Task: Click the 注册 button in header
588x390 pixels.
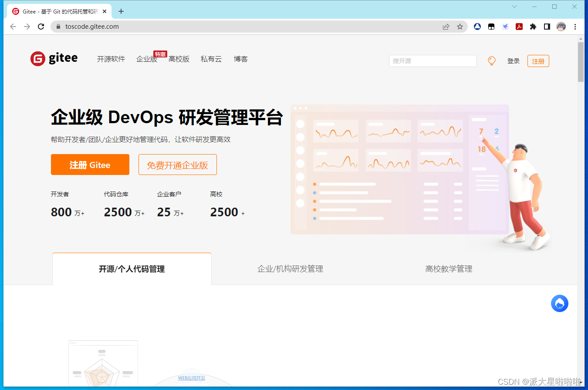Action: [538, 61]
